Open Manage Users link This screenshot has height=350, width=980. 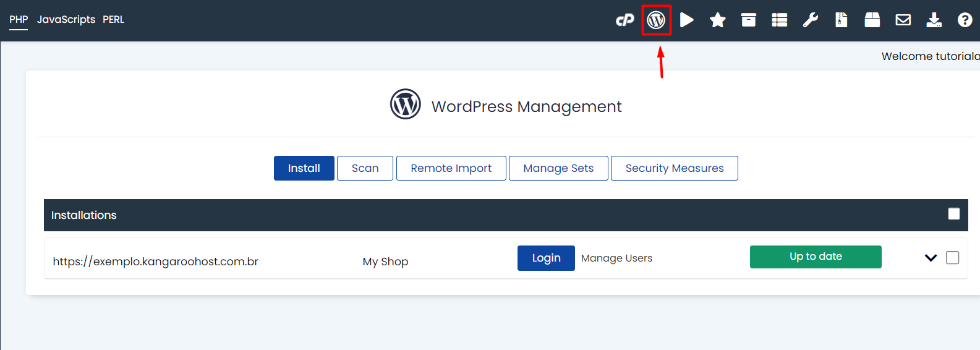point(616,258)
